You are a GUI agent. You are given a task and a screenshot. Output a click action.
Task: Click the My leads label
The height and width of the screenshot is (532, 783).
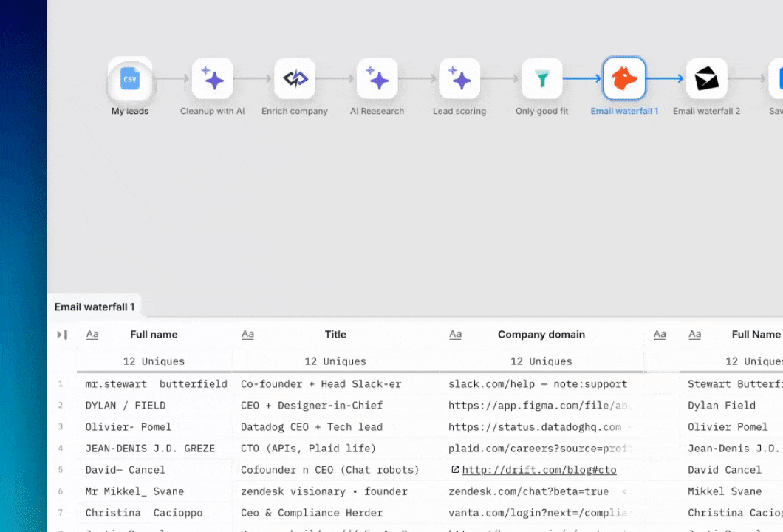click(130, 111)
